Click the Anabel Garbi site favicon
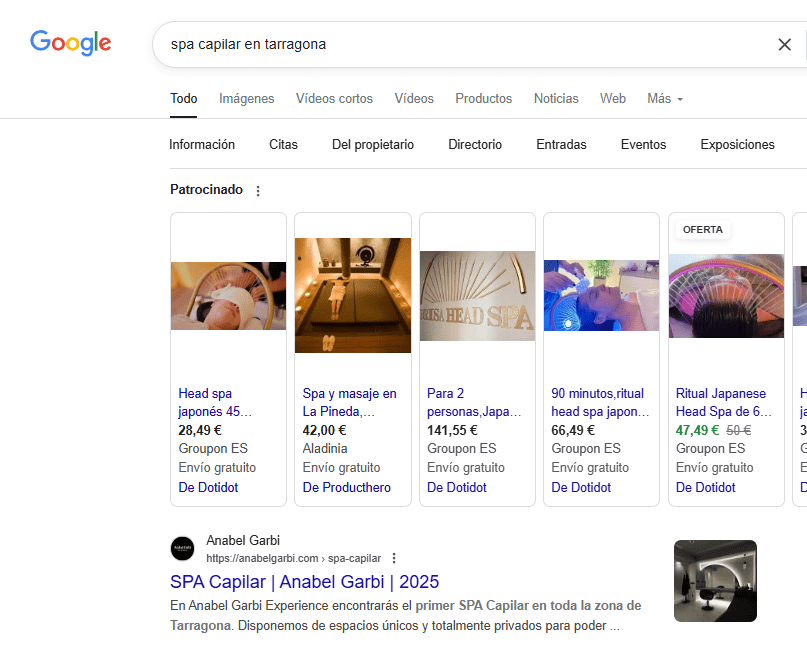 (182, 549)
